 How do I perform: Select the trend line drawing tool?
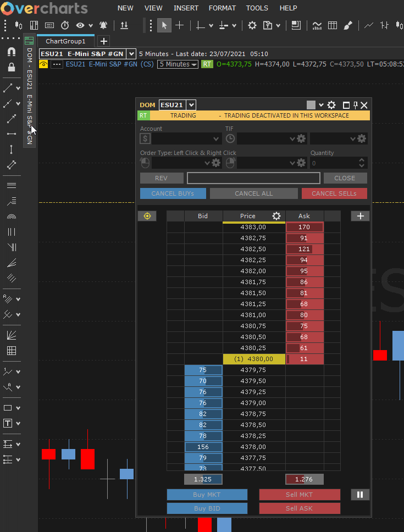tap(8, 88)
